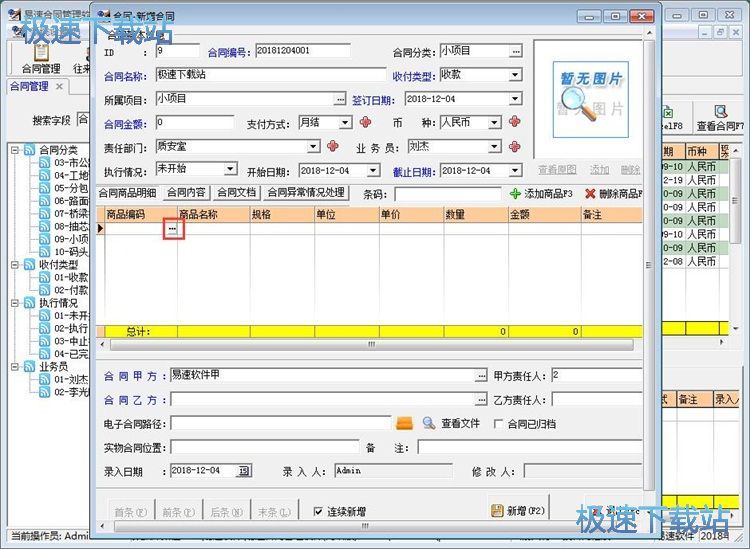Click the 商品名称 column header
Image resolution: width=750 pixels, height=549 pixels.
click(x=213, y=215)
